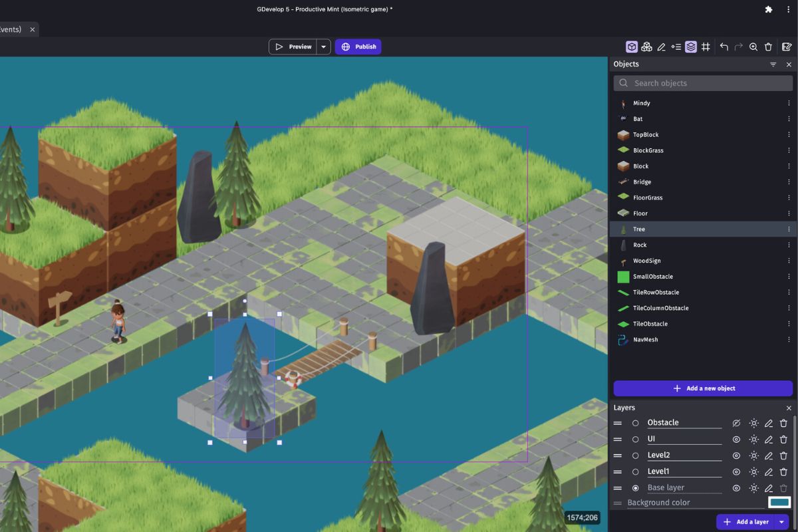Open the three-dot menu for Mindy
798x532 pixels.
789,103
